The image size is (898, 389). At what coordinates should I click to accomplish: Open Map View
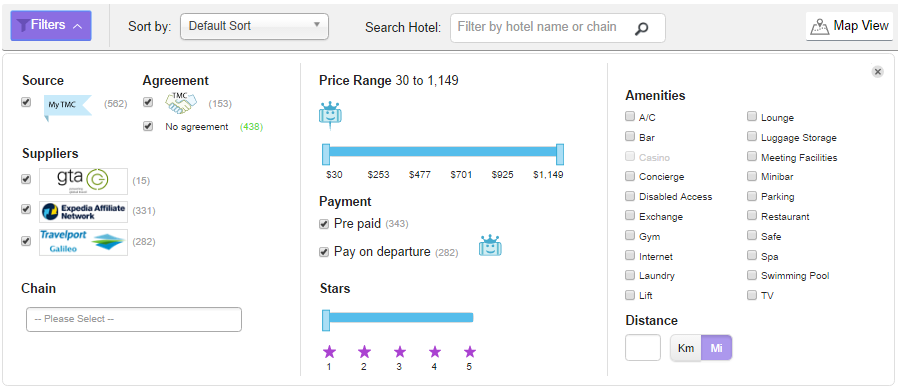coord(849,26)
